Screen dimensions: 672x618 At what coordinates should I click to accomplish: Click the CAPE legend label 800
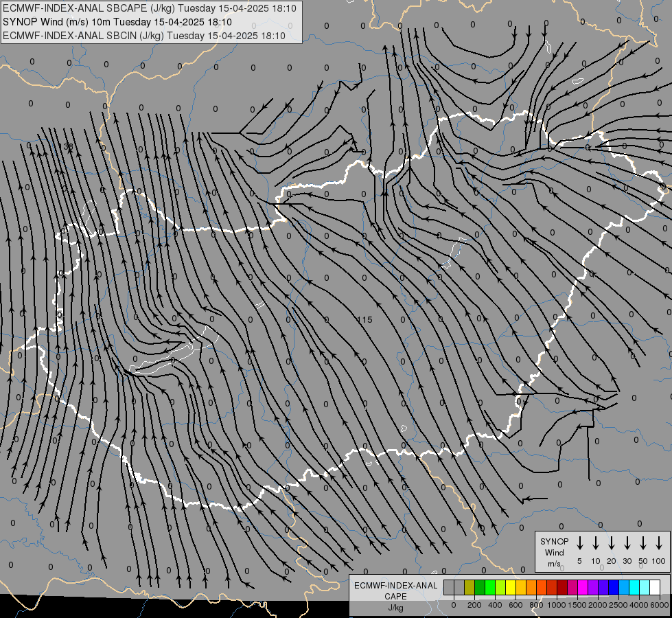click(536, 605)
